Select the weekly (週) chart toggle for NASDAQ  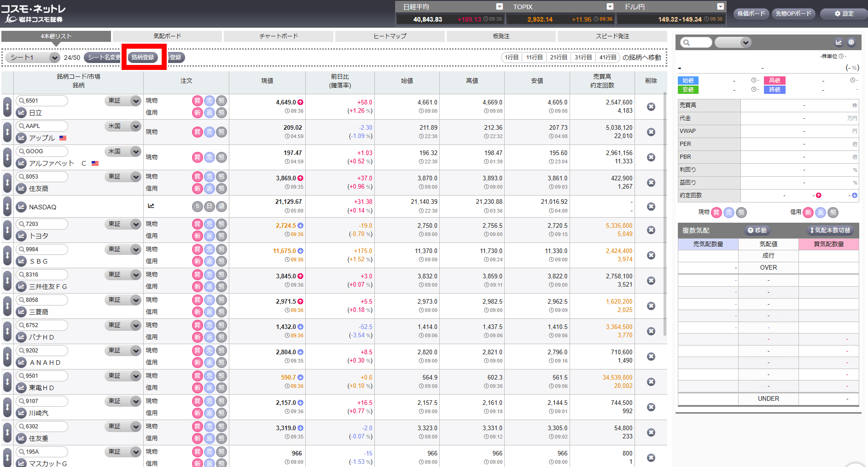pyautogui.click(x=221, y=207)
